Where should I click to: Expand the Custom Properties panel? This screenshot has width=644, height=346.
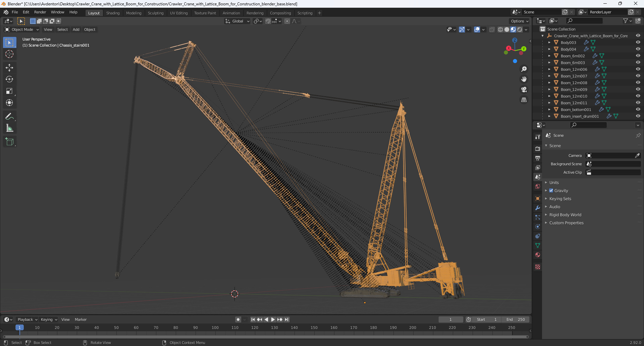pyautogui.click(x=566, y=223)
